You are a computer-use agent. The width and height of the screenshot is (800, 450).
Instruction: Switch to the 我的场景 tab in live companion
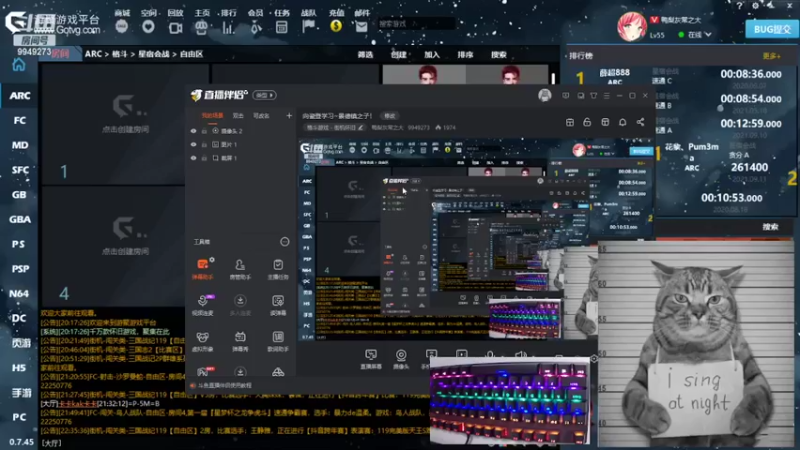pyautogui.click(x=212, y=116)
